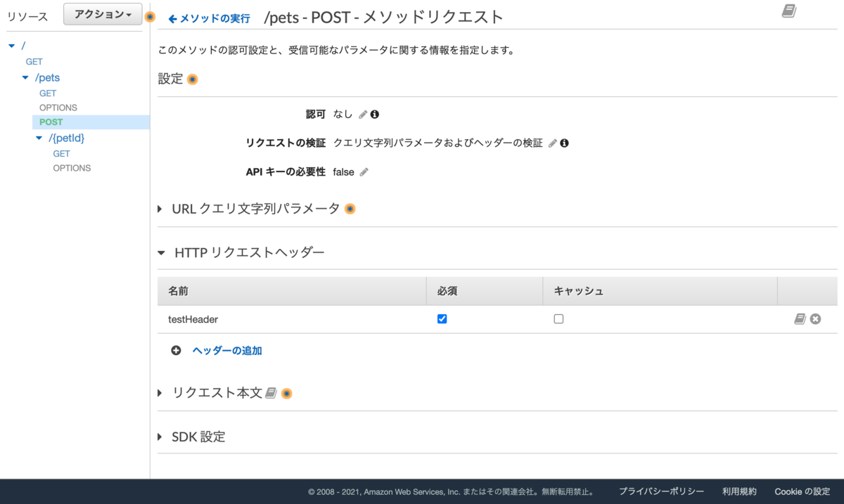This screenshot has height=504, width=844.
Task: Open the アクション dropdown button
Action: (x=103, y=15)
